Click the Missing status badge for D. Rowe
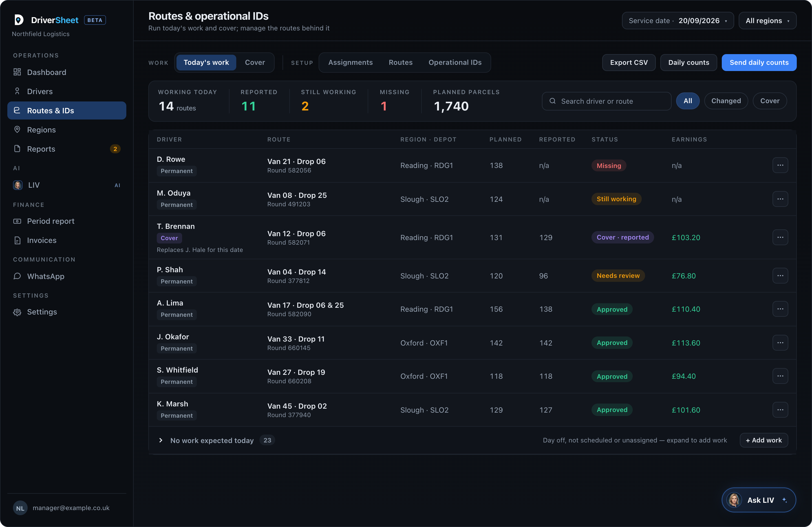 608,165
